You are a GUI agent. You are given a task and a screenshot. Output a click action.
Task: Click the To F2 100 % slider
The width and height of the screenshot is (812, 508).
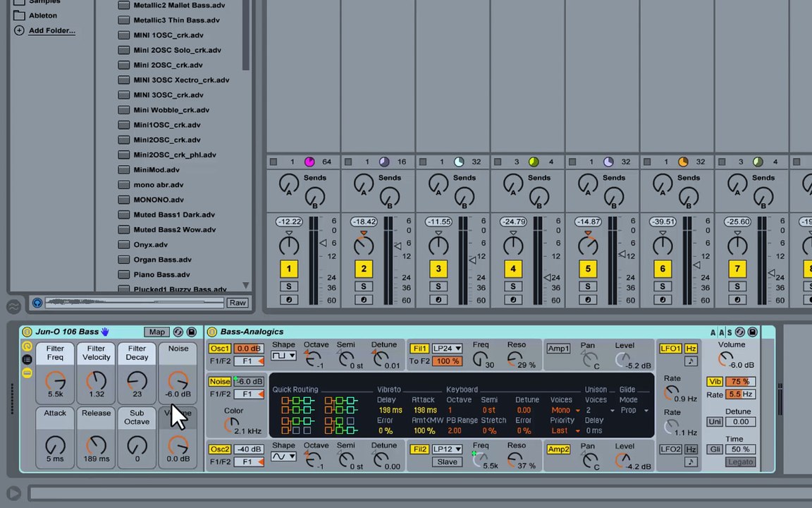pyautogui.click(x=447, y=361)
